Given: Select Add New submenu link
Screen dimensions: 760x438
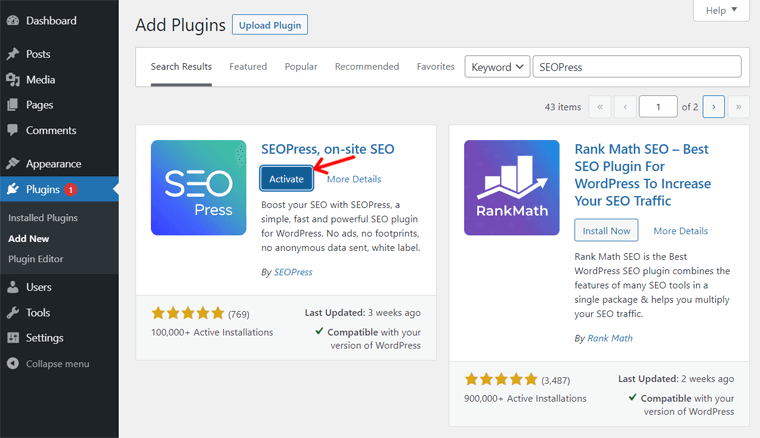Looking at the screenshot, I should [29, 238].
